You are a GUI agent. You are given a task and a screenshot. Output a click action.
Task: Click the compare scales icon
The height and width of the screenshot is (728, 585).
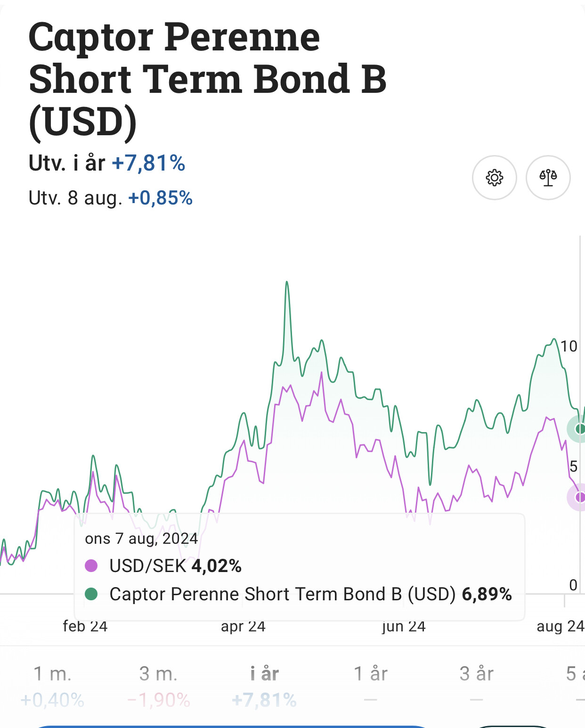548,178
